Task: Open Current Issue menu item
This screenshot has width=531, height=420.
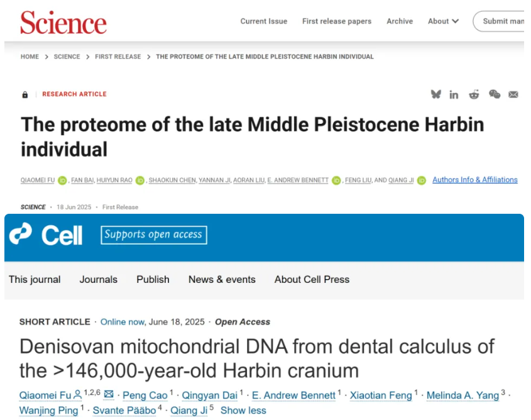Action: tap(263, 21)
